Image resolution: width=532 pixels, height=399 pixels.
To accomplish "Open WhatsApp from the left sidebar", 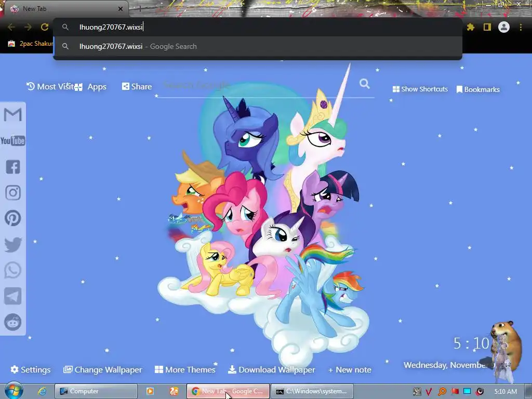I will [13, 270].
